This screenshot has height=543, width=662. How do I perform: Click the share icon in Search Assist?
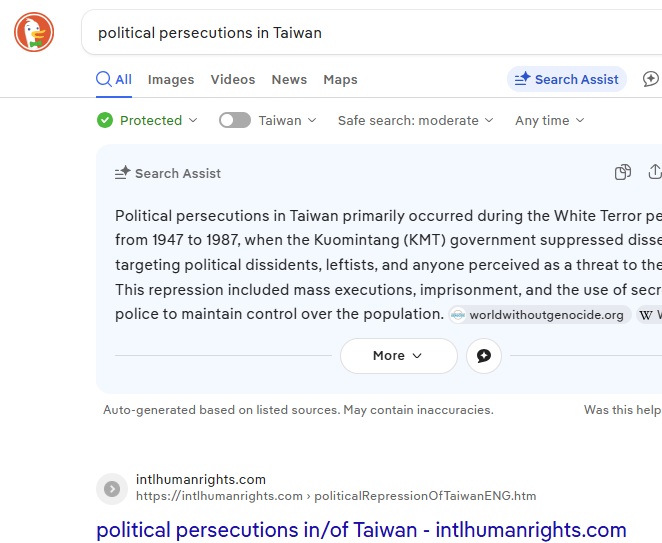pyautogui.click(x=655, y=172)
